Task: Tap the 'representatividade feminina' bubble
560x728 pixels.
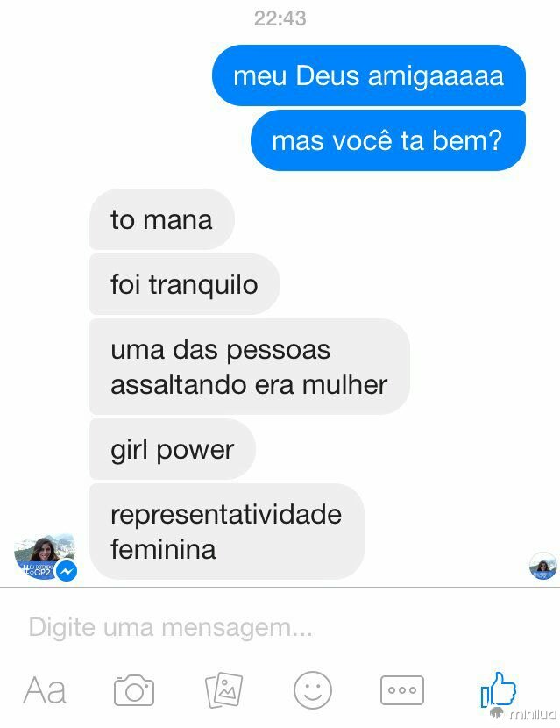Action: 227,532
